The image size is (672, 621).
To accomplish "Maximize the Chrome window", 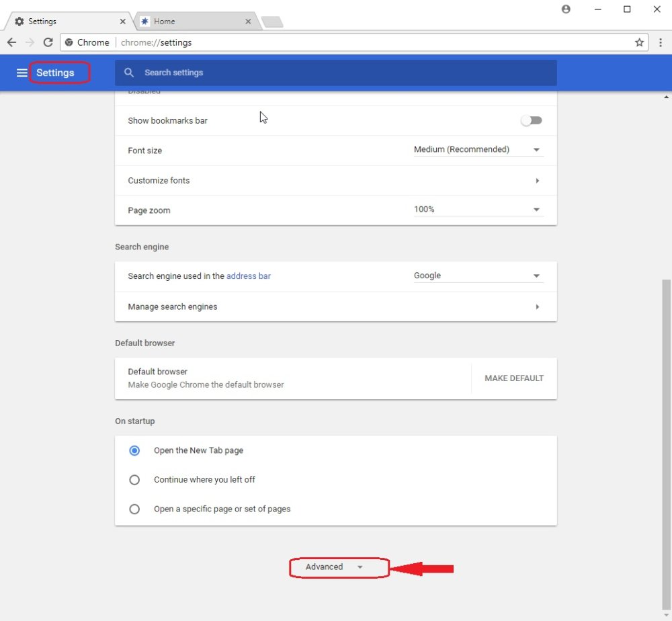I will (627, 9).
